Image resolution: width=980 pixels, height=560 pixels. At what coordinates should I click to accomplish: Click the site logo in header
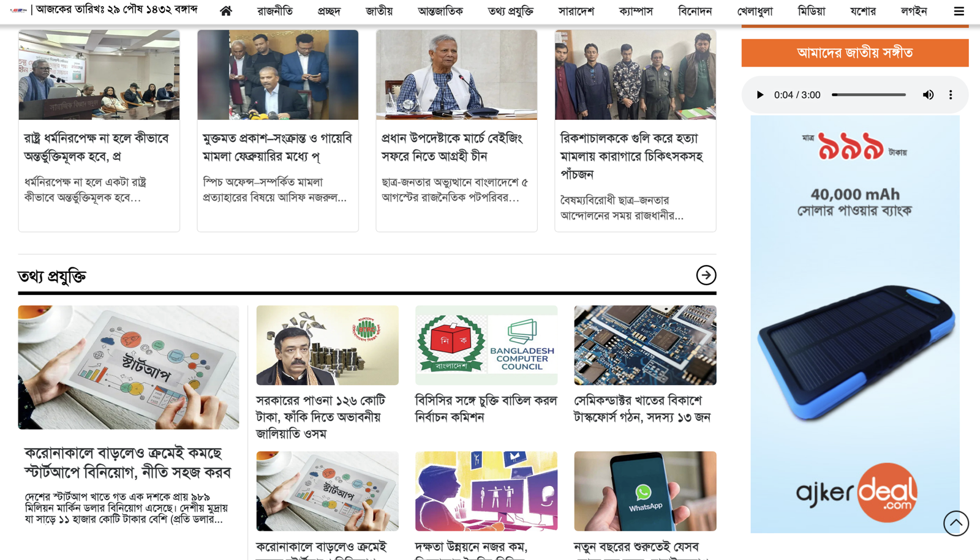click(18, 10)
